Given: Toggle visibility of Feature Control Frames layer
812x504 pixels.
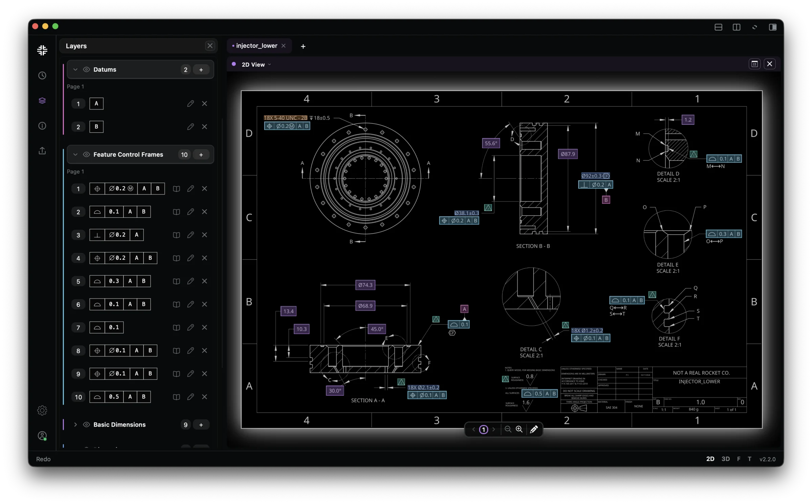Looking at the screenshot, I should (86, 155).
